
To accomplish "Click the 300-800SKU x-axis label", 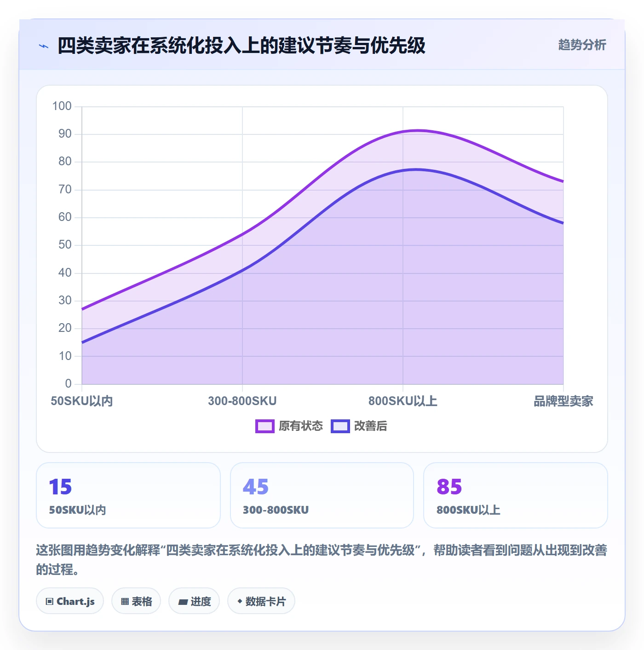I will (242, 401).
